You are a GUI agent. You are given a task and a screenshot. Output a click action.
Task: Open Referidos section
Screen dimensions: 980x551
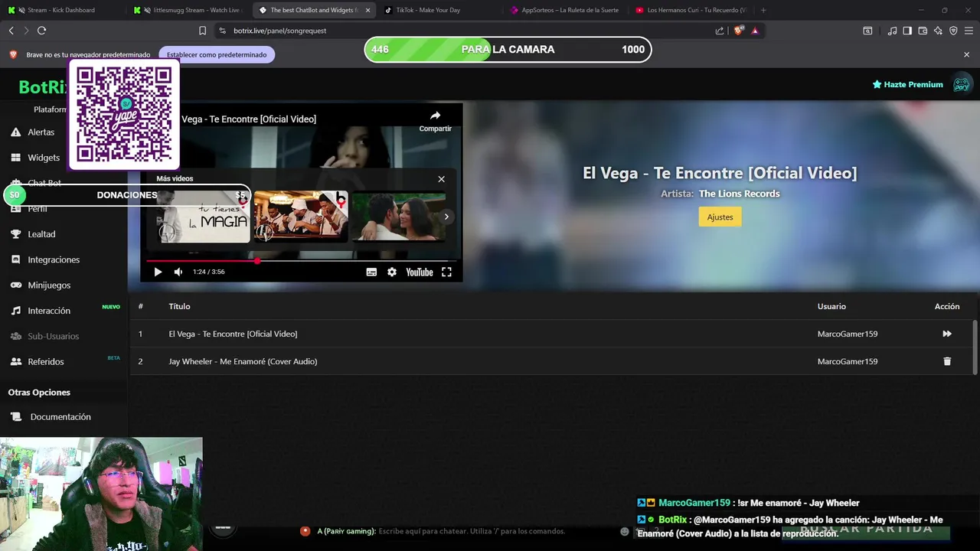click(x=37, y=361)
